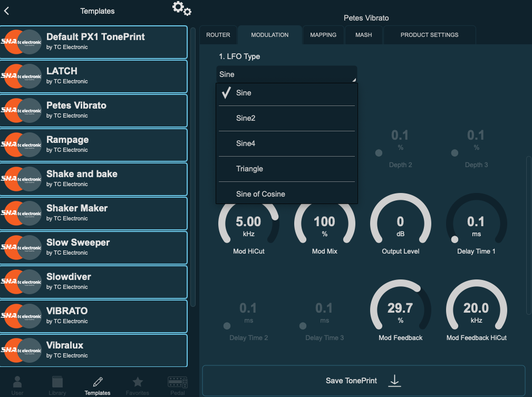Open the User tab icon

[17, 382]
